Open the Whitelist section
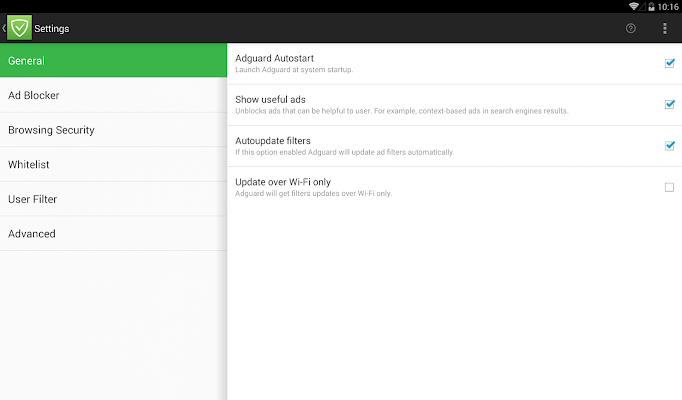 (114, 164)
